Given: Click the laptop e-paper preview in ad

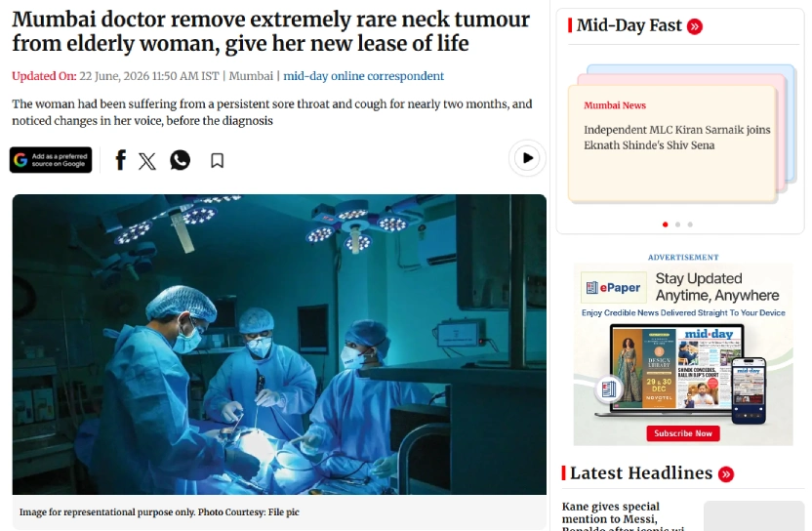Looking at the screenshot, I should (677, 368).
